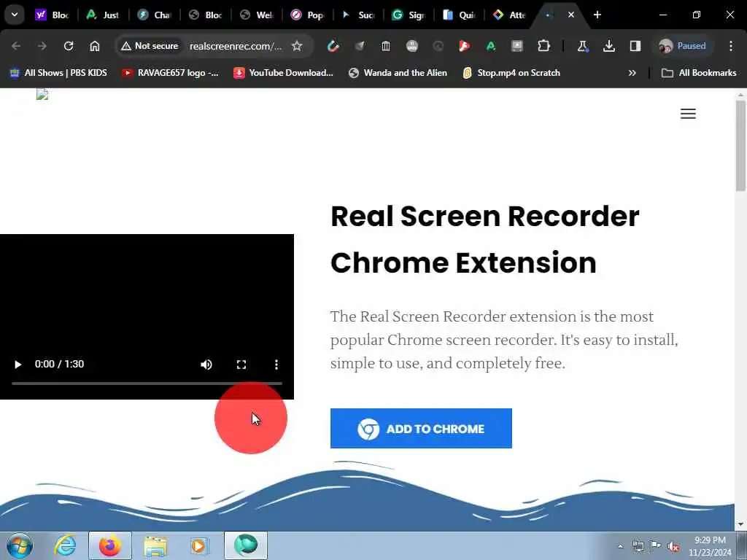The width and height of the screenshot is (747, 560).
Task: Open the teal round app in taskbar
Action: tap(246, 545)
